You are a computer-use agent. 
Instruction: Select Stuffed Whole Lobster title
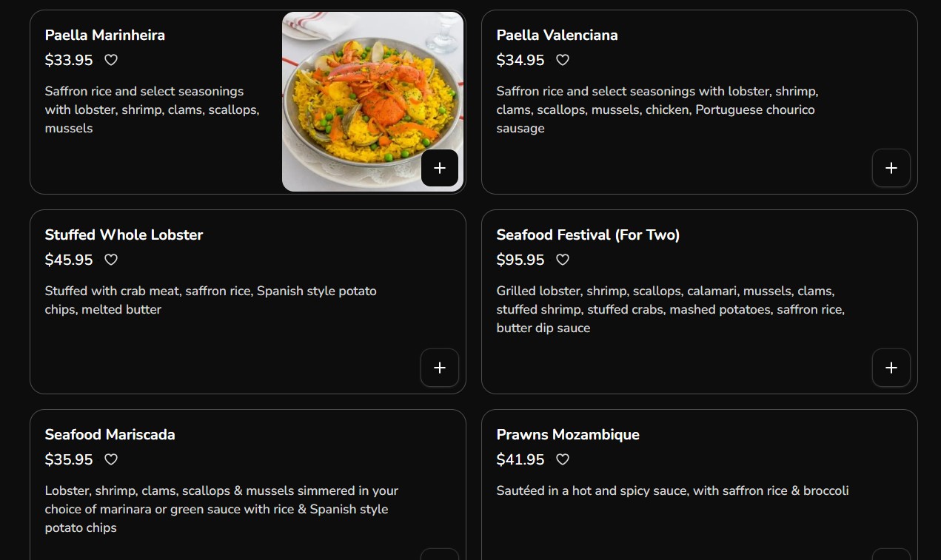click(124, 235)
